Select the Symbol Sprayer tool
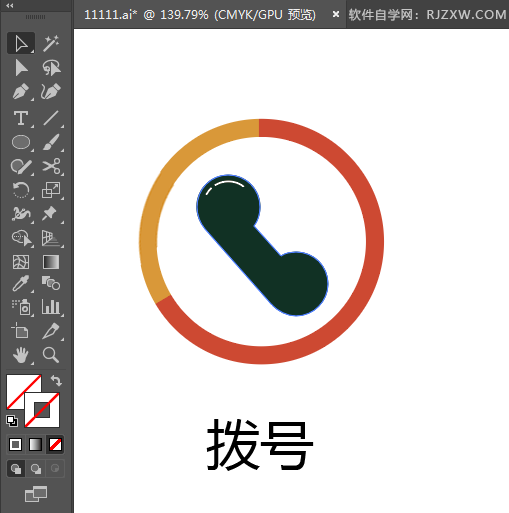The height and width of the screenshot is (513, 509). point(21,307)
